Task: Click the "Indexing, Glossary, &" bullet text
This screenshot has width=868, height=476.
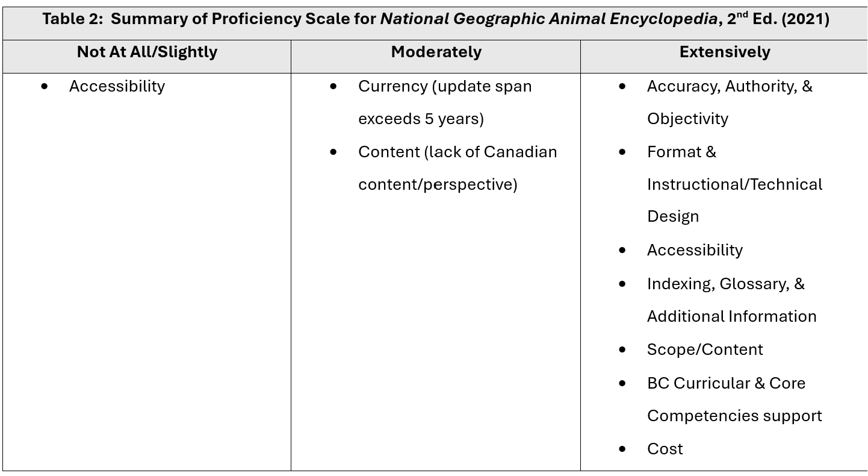Action: [725, 284]
